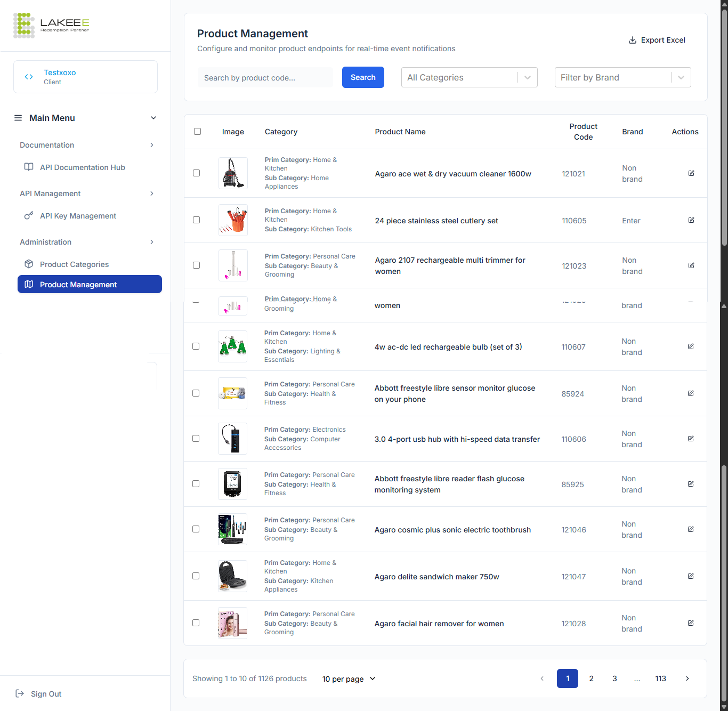Check the box for product 110605
Image resolution: width=728 pixels, height=711 pixels.
pyautogui.click(x=197, y=220)
